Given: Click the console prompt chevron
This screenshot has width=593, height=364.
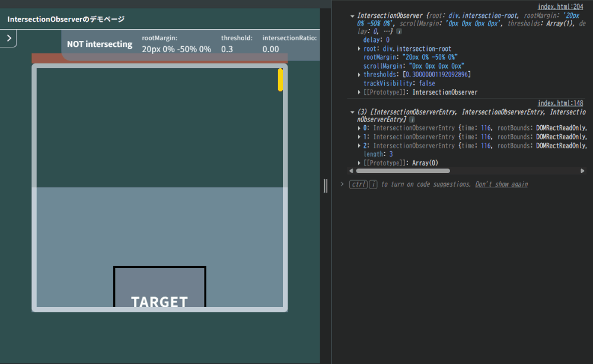Looking at the screenshot, I should click(342, 184).
